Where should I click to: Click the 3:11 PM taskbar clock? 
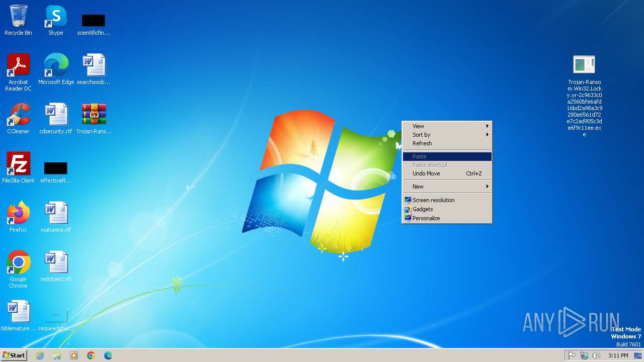(x=618, y=355)
